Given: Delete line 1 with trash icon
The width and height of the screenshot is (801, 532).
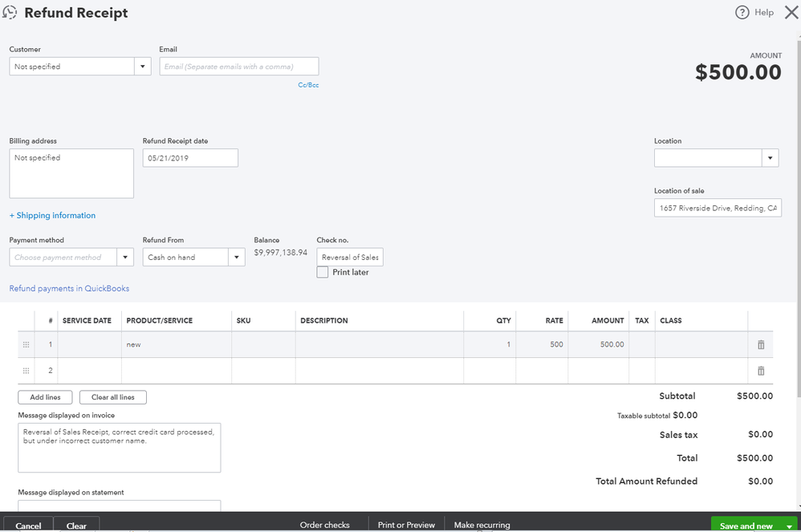Looking at the screenshot, I should click(761, 345).
